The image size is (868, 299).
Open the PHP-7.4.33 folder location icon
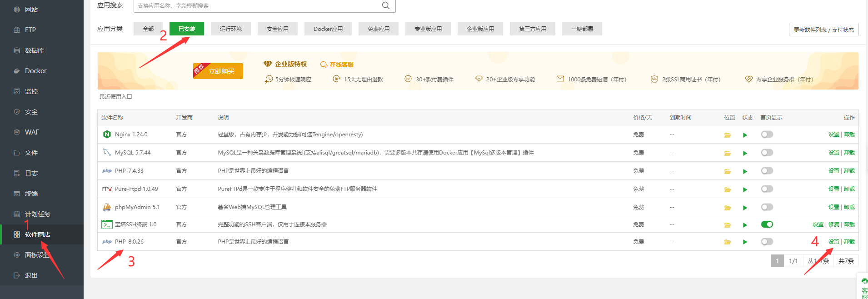tap(727, 171)
